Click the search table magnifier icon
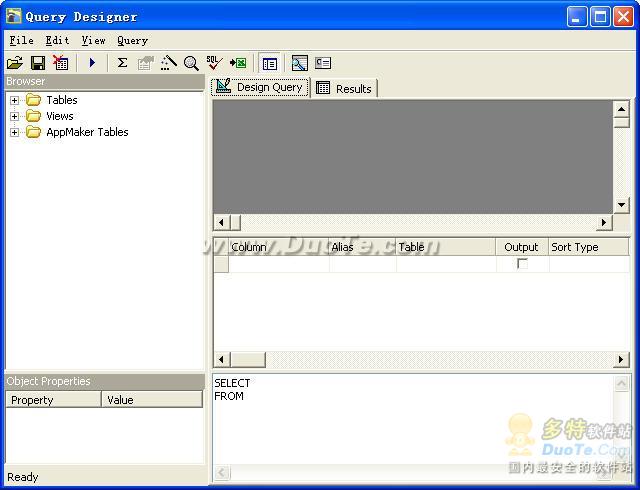640x490 pixels. tap(300, 63)
